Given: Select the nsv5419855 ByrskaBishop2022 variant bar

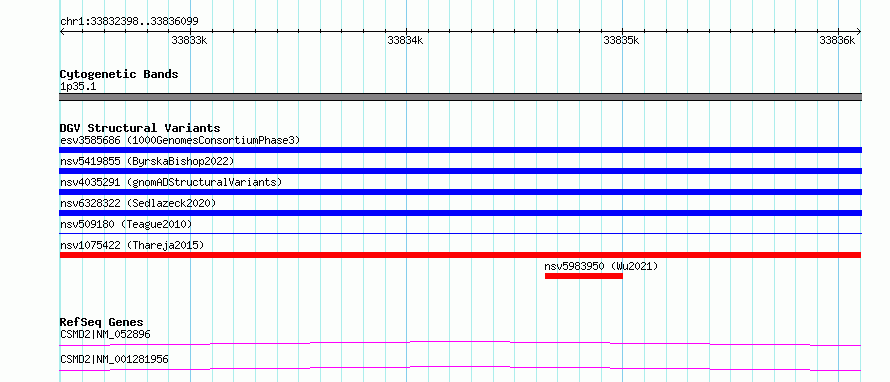Looking at the screenshot, I should 460,171.
